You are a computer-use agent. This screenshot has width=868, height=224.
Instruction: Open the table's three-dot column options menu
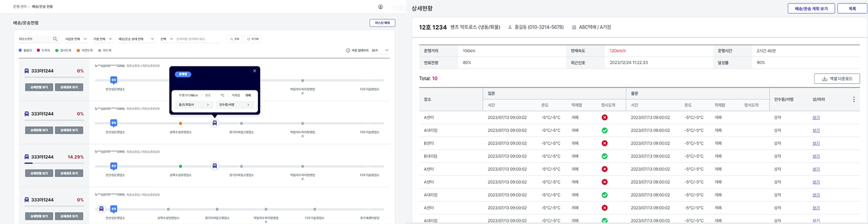854,99
